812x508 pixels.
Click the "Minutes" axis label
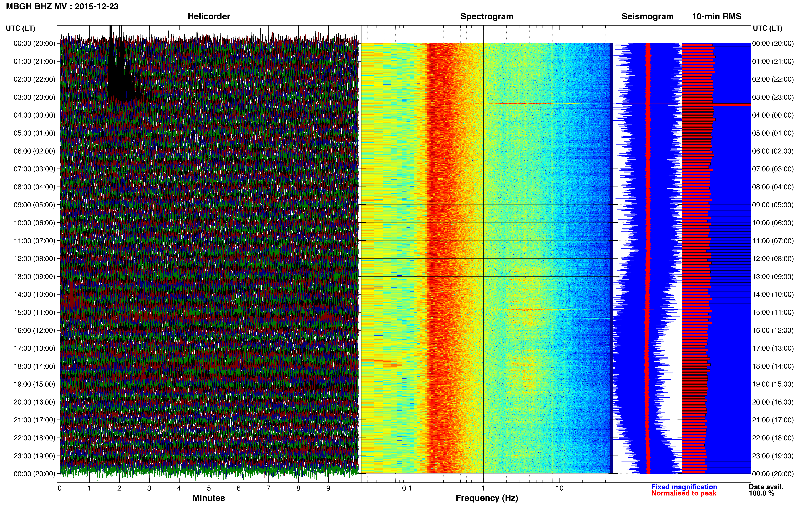209,498
